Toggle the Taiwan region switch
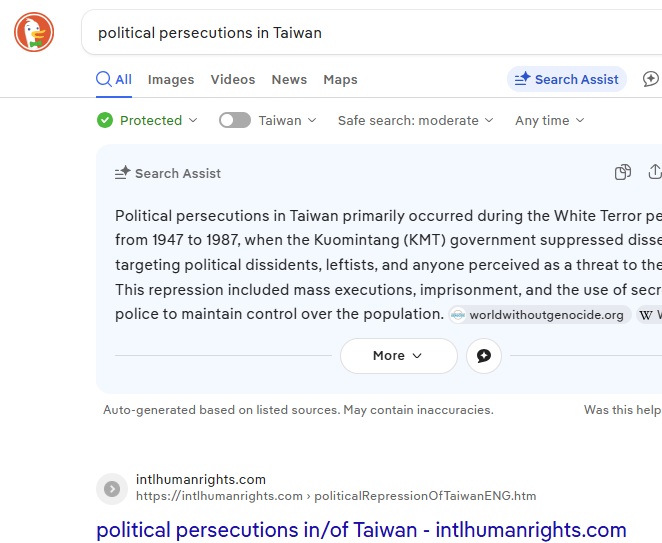Screen dimensions: 662x543 [235, 121]
